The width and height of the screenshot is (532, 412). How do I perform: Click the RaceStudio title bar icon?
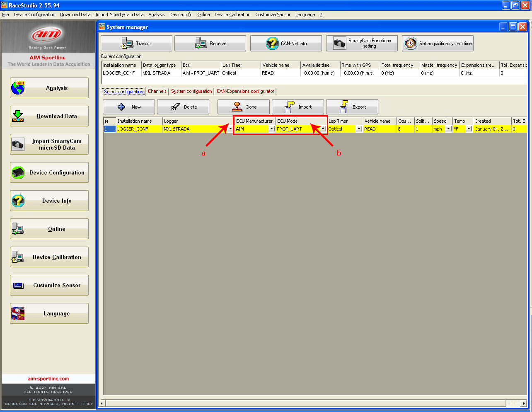click(x=4, y=5)
